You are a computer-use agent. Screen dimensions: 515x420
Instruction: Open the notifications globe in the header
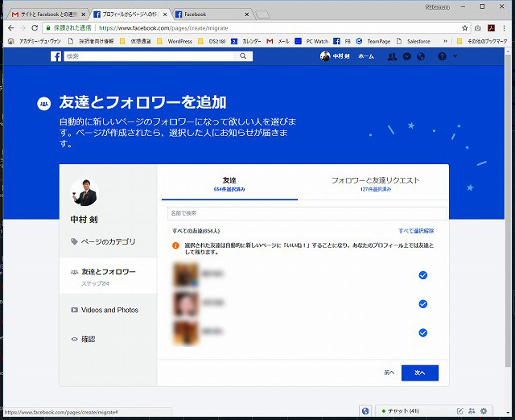coord(420,56)
